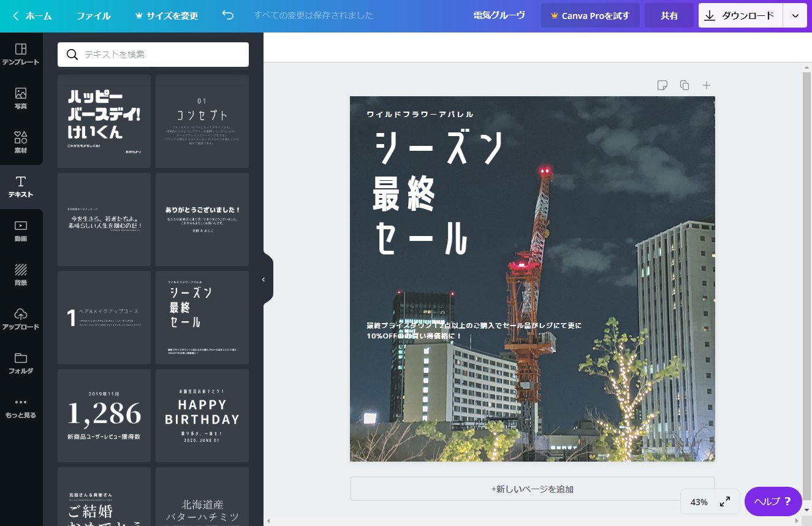Image resolution: width=812 pixels, height=526 pixels.
Task: Open the フォルダ (Folders) sidebar tab
Action: [21, 364]
